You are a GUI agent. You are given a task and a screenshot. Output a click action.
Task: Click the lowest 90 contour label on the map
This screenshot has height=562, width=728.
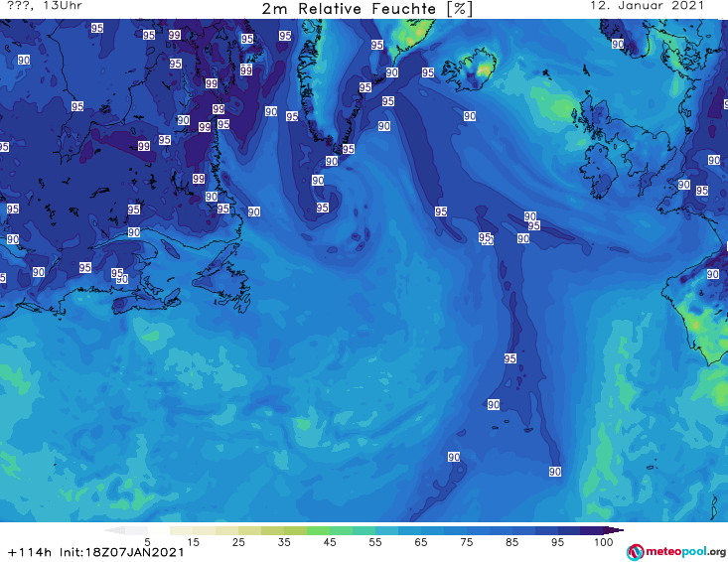click(555, 472)
